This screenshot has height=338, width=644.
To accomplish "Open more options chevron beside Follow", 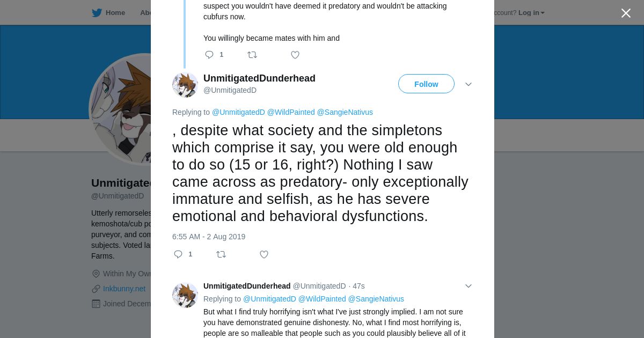I will tap(468, 84).
